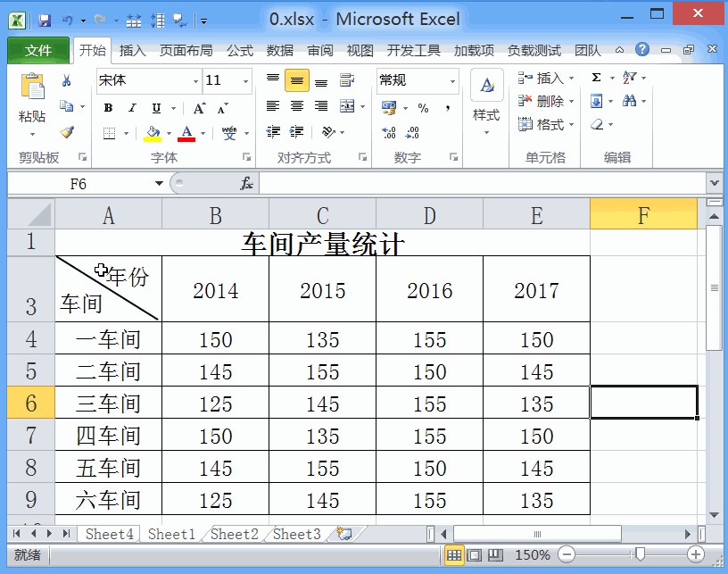This screenshot has width=728, height=574.
Task: Open the 文件 menu
Action: (37, 51)
